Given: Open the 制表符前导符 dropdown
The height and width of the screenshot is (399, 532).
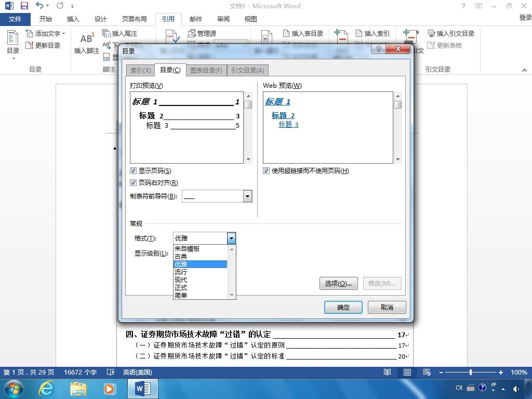Looking at the screenshot, I should tap(248, 196).
